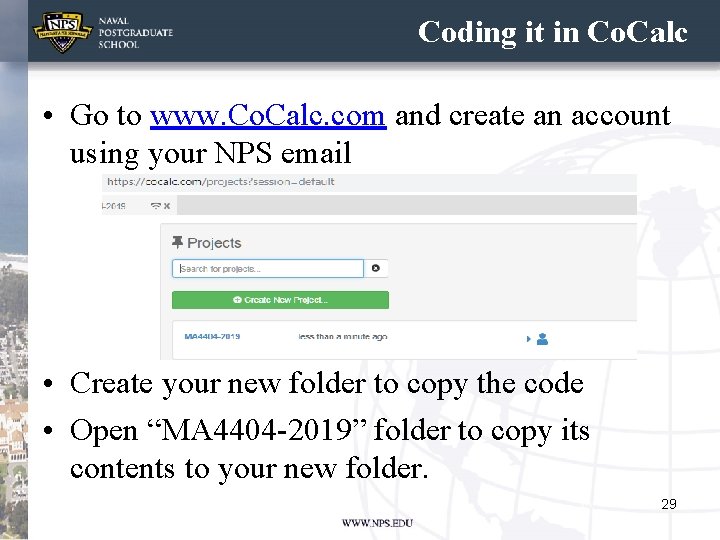Viewport: 720px width, 540px height.
Task: Click the slide number 29
Action: point(669,504)
